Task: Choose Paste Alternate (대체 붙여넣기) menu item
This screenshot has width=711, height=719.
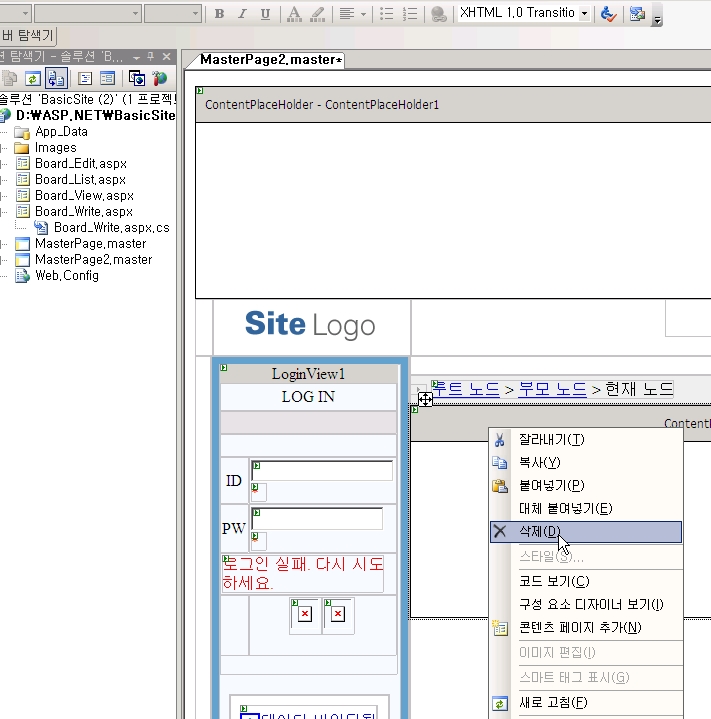Action: 586,508
